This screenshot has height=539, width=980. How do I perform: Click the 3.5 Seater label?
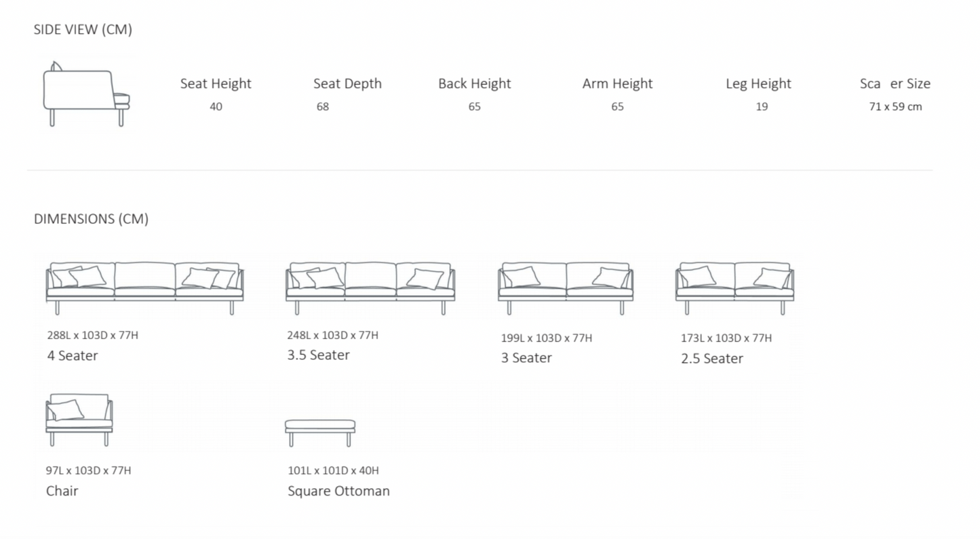(318, 355)
